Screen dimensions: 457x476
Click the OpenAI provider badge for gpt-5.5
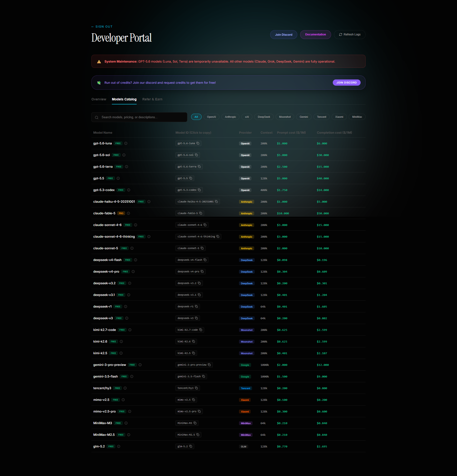(x=245, y=178)
